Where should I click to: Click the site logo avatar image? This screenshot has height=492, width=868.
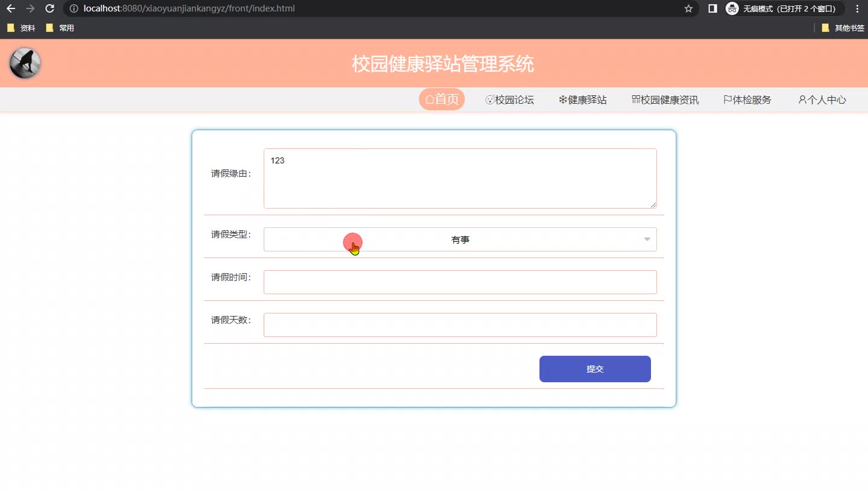click(x=25, y=63)
